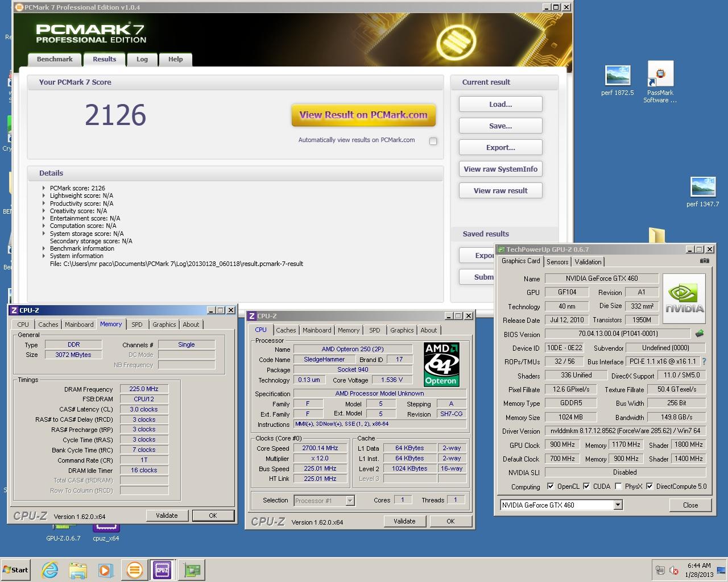This screenshot has width=728, height=582.
Task: Open Windows Media Player from the taskbar
Action: click(x=106, y=570)
